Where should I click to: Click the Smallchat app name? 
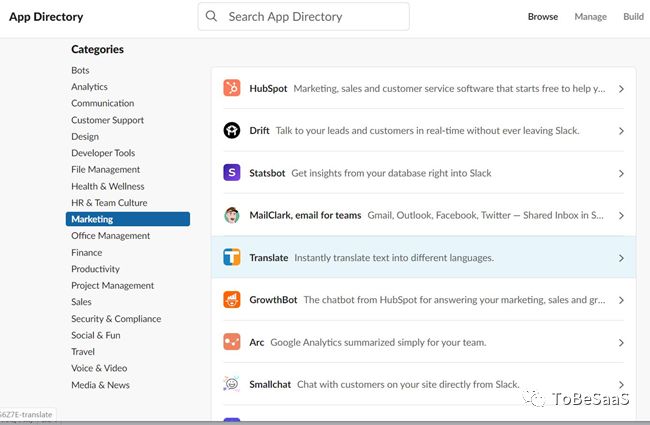click(x=270, y=384)
